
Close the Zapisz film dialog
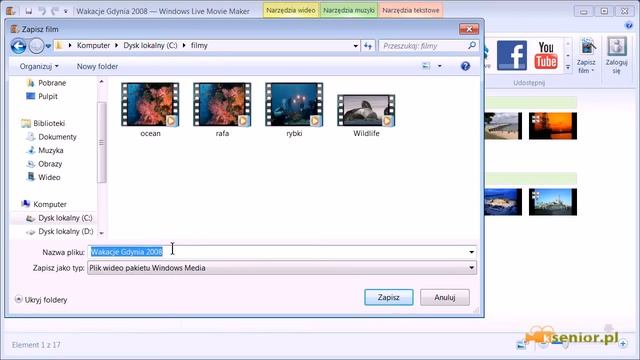coord(469,29)
